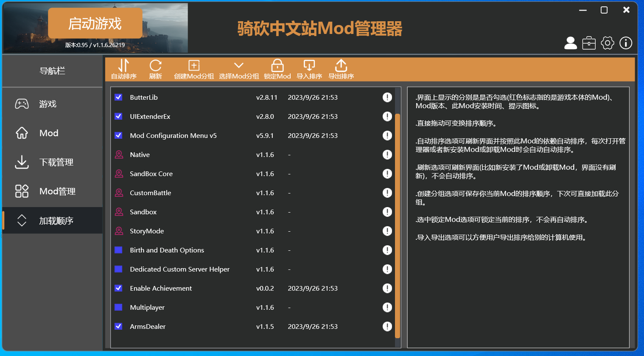Click the Native official module icon
Screen dimensions: 644x356
tap(119, 154)
